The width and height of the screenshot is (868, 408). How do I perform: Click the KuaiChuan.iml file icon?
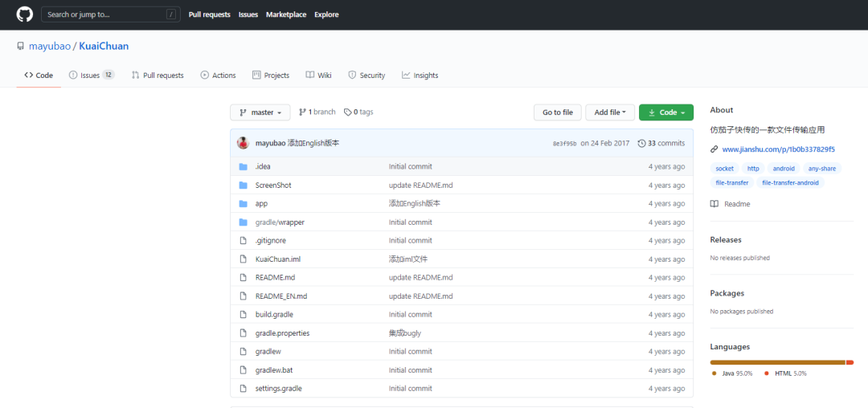click(x=243, y=259)
